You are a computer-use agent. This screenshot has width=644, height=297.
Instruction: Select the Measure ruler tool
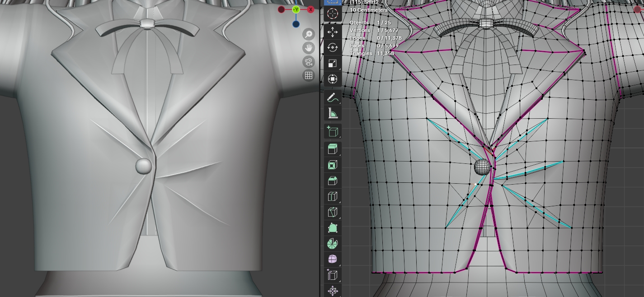[x=333, y=113]
